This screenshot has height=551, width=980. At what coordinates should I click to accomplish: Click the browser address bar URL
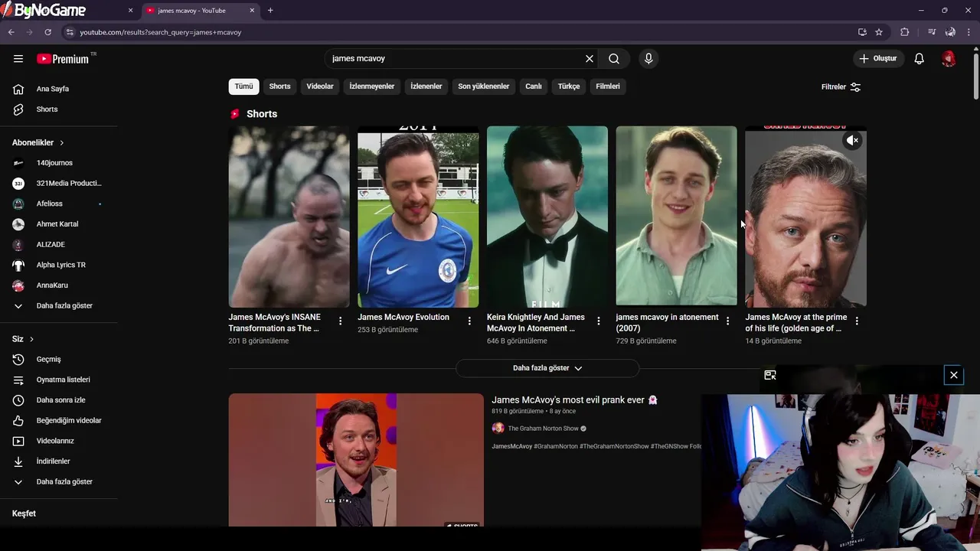tap(161, 32)
